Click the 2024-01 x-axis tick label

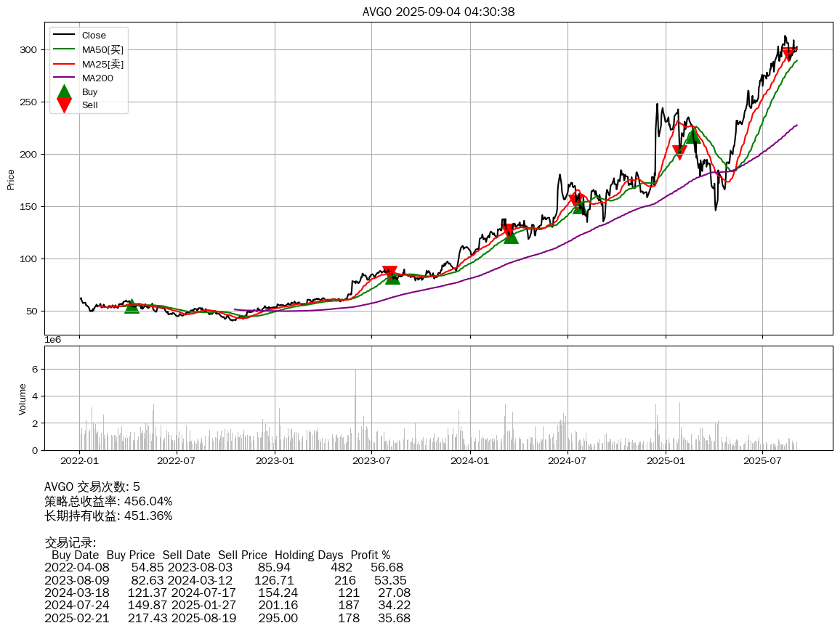point(470,460)
